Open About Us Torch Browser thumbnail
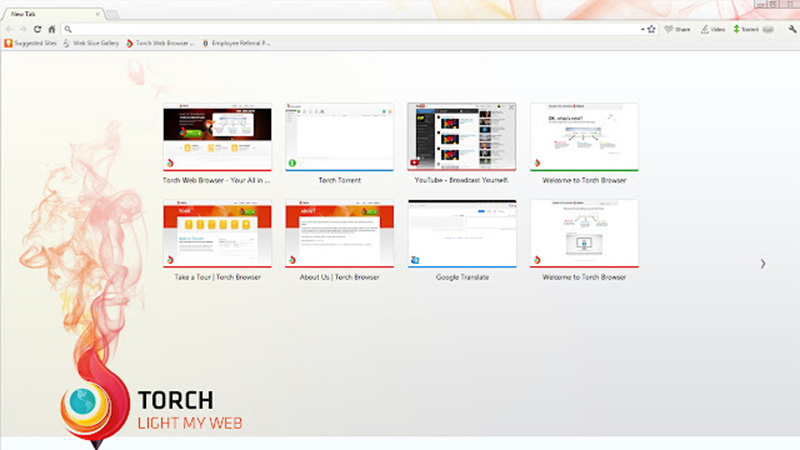This screenshot has width=800, height=450. (x=339, y=234)
